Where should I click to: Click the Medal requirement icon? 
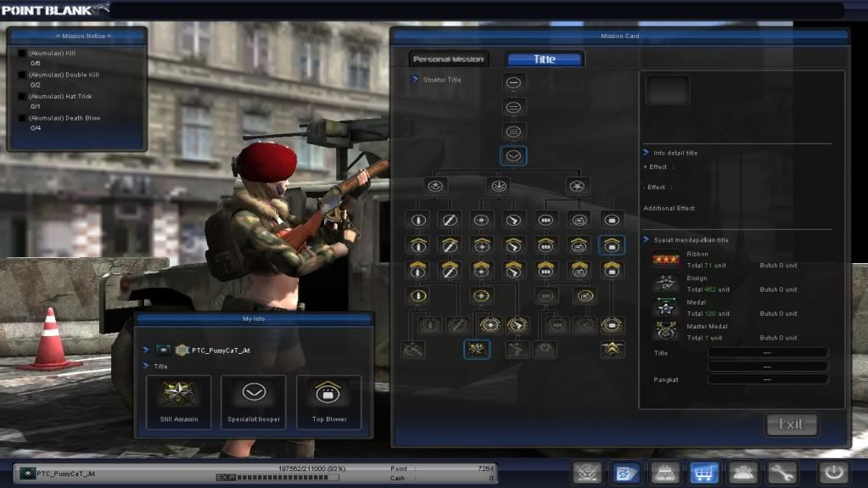point(665,307)
